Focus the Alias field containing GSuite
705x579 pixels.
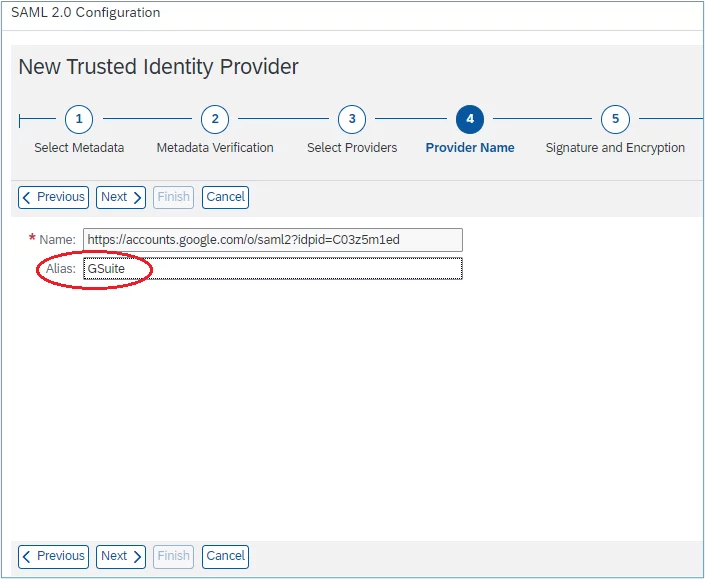coord(273,268)
